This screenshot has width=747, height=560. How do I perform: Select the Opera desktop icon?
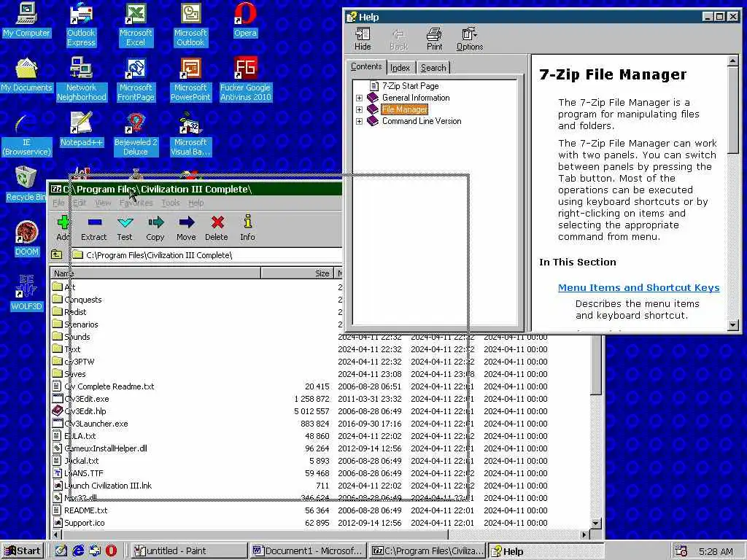pos(245,20)
